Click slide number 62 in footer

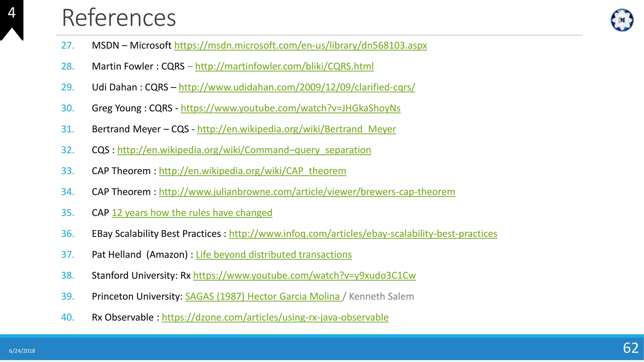630,348
